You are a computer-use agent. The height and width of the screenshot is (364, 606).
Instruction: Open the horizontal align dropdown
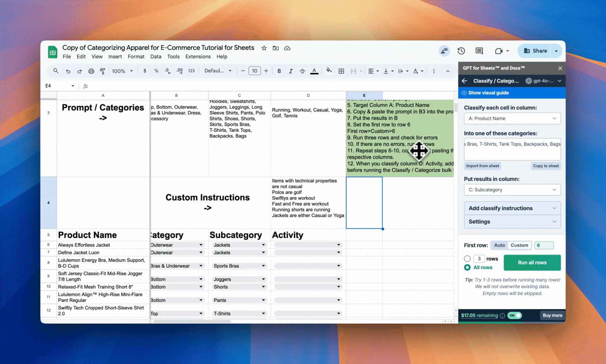click(x=374, y=71)
